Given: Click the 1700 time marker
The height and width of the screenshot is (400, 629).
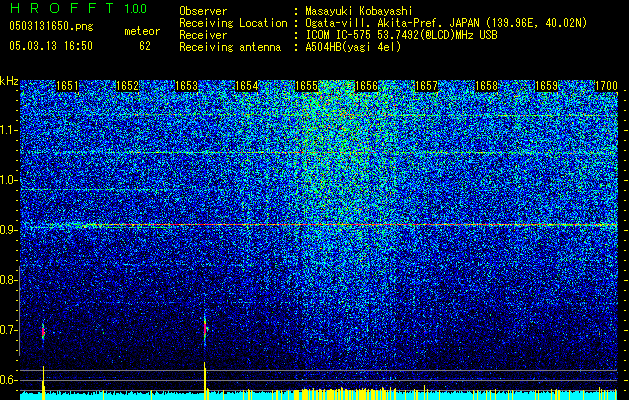Looking at the screenshot, I should point(606,86).
